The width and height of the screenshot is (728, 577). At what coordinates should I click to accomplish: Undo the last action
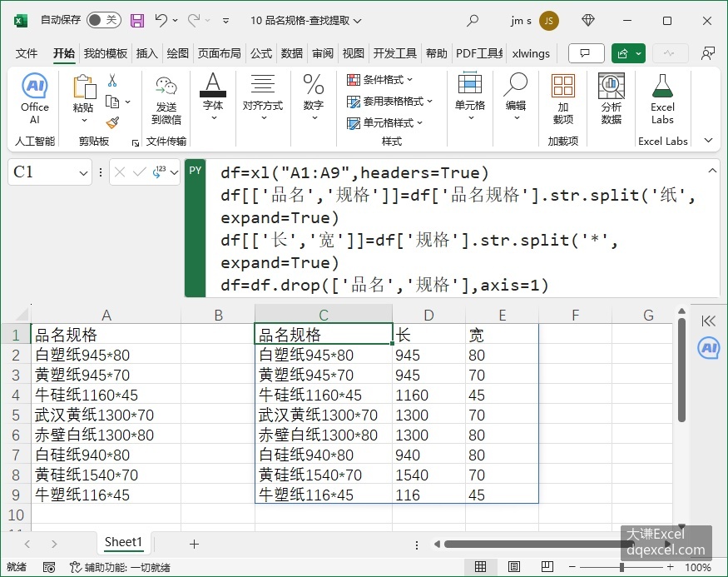click(x=161, y=20)
